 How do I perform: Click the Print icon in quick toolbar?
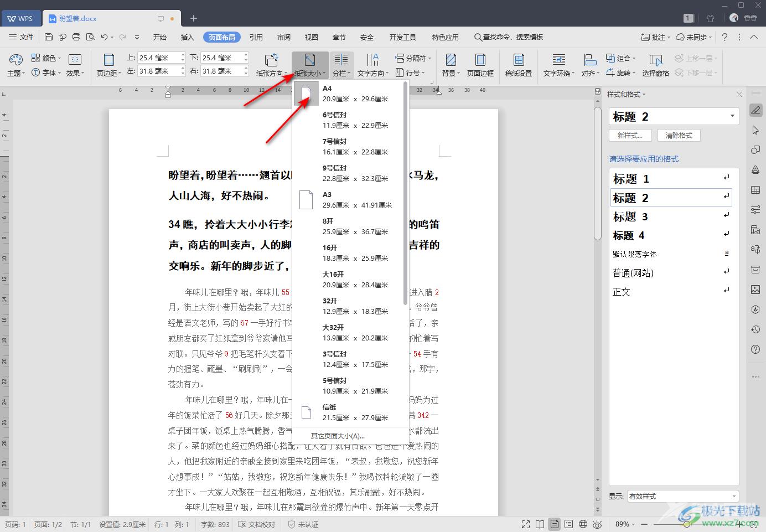coord(76,37)
